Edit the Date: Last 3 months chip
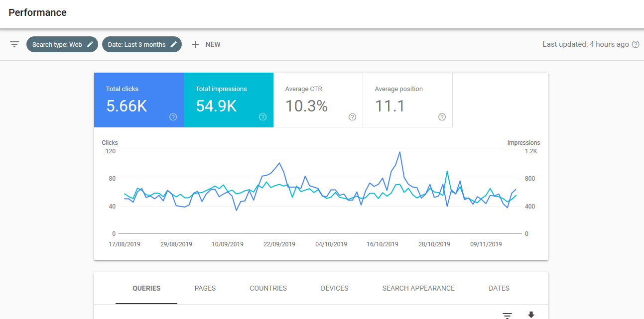This screenshot has height=319, width=644. (142, 44)
